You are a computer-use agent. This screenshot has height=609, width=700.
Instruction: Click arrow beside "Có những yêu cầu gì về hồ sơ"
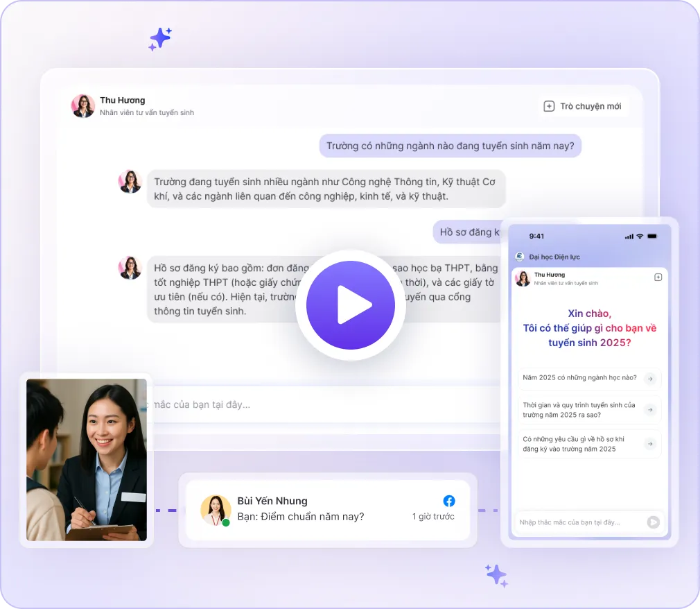[650, 444]
